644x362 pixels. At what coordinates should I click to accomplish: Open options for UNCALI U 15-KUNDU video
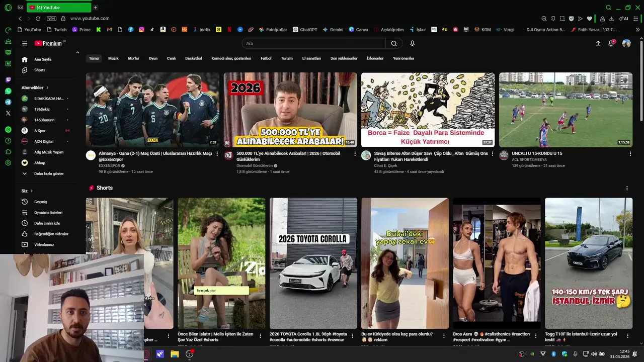pyautogui.click(x=630, y=154)
